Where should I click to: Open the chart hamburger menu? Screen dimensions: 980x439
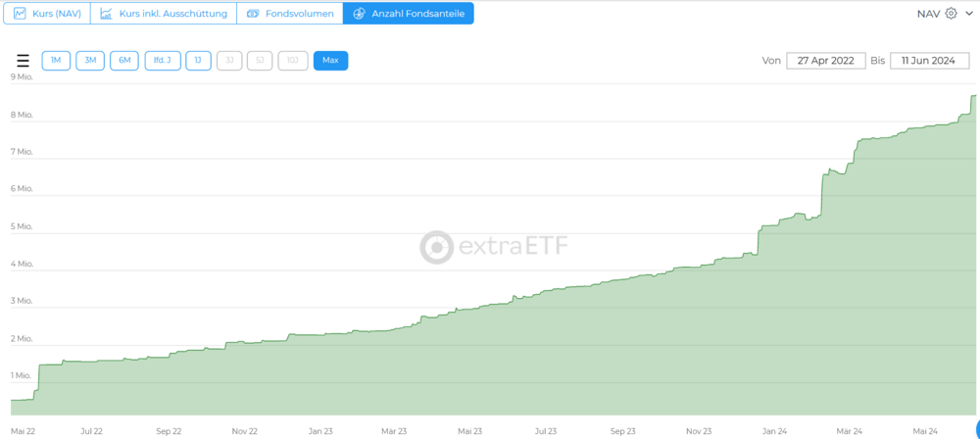pos(23,61)
